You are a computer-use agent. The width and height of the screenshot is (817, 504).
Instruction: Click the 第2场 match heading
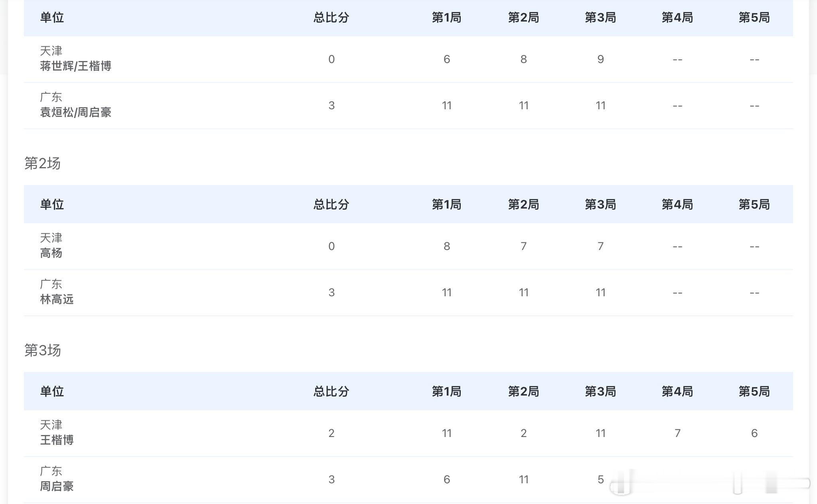42,163
